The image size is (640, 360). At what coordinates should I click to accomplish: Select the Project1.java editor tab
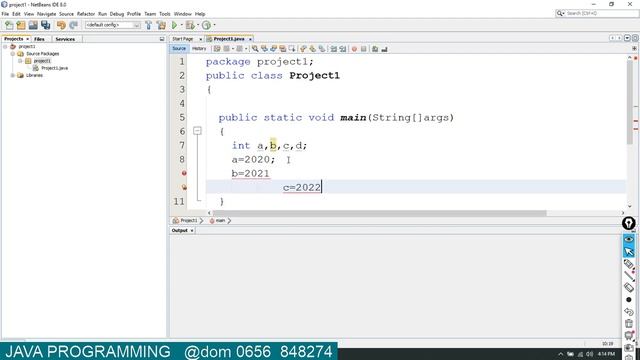tap(229, 39)
